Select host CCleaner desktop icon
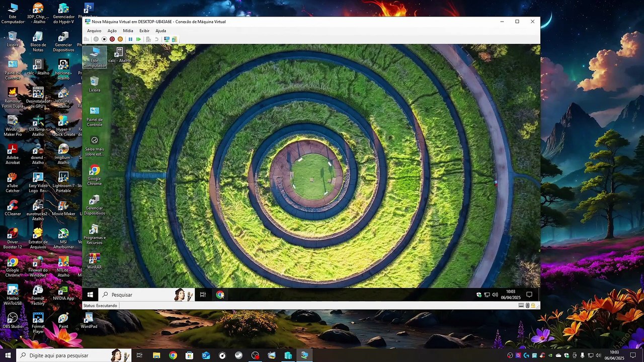 coord(13,208)
